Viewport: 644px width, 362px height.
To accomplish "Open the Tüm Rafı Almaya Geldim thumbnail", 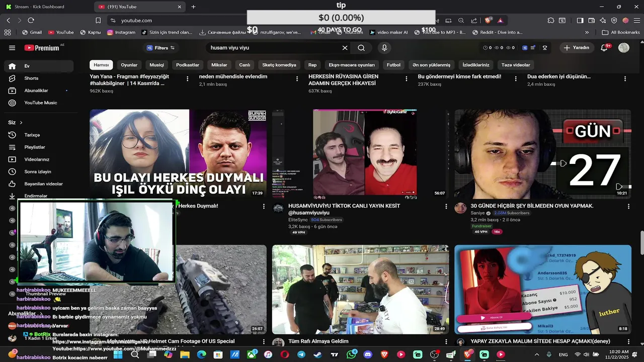I will tap(360, 290).
